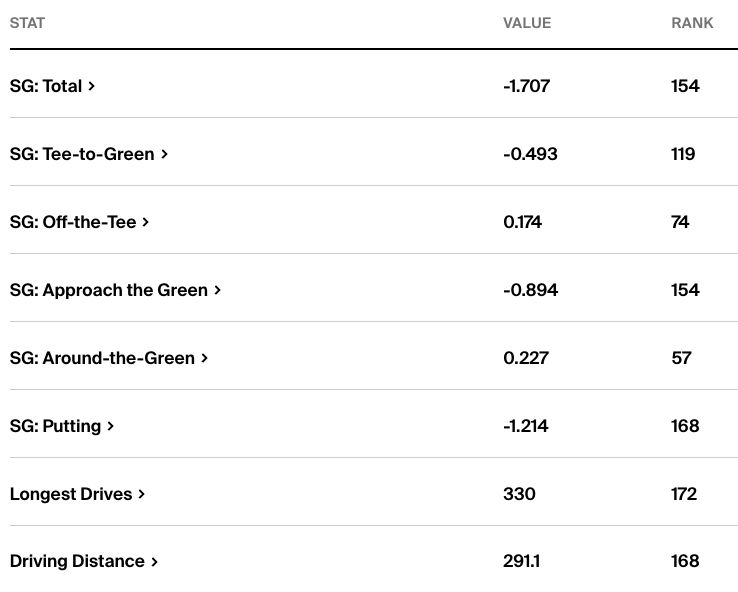Open SG: Approach the Green stat
Viewport: 738px width, 592px height.
click(109, 290)
